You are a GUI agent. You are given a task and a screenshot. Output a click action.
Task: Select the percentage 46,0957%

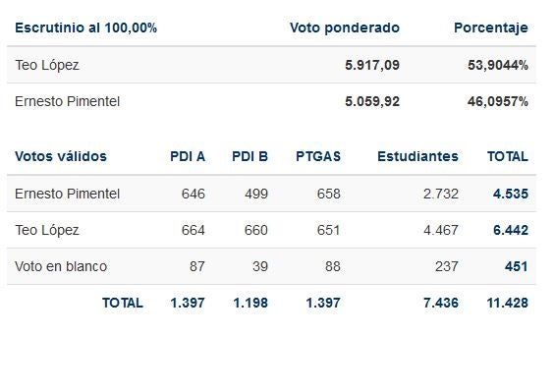(x=498, y=101)
